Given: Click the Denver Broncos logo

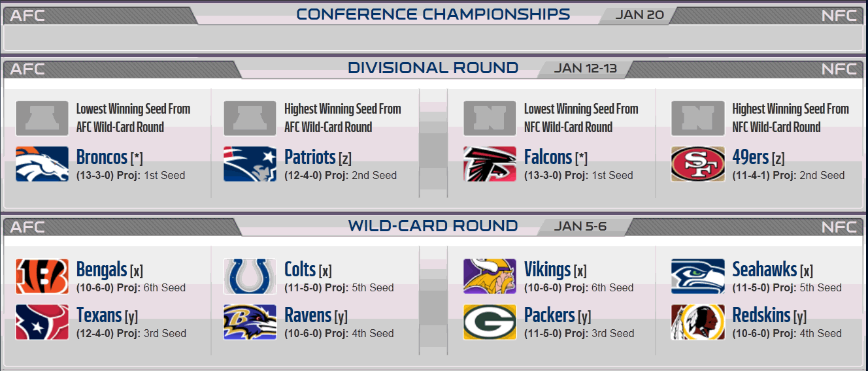Looking at the screenshot, I should pyautogui.click(x=42, y=164).
